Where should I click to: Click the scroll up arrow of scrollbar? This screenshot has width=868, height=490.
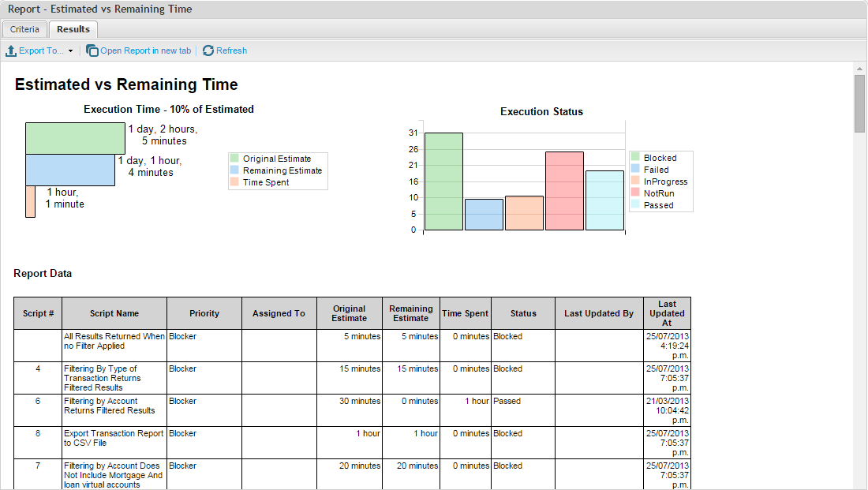click(860, 69)
